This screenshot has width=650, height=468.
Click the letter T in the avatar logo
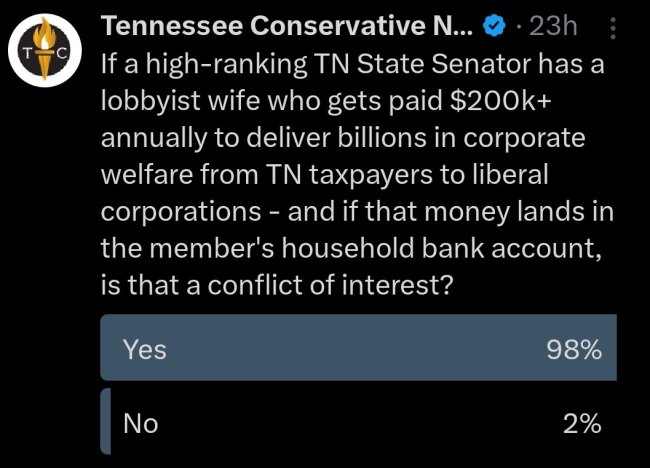[x=27, y=53]
